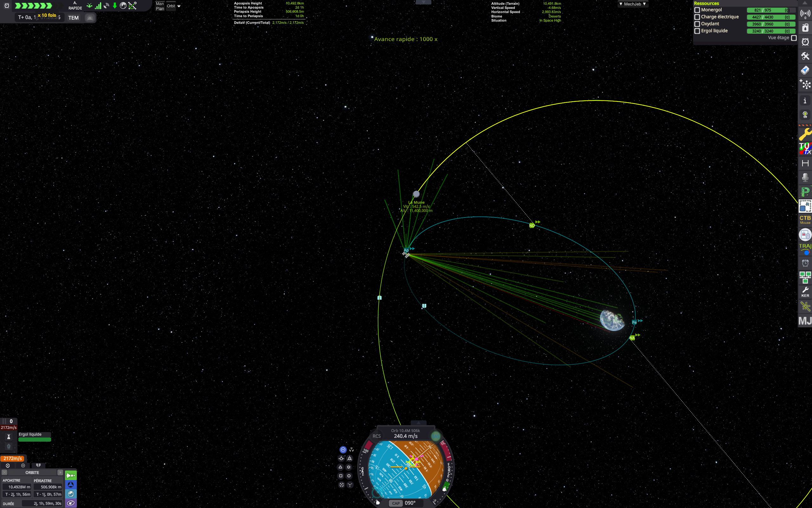Open the crossed tools parts manager

click(x=805, y=56)
